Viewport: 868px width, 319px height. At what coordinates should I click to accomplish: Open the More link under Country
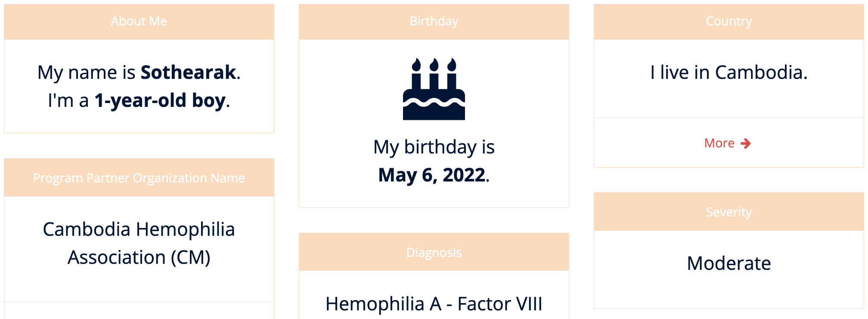coord(719,143)
